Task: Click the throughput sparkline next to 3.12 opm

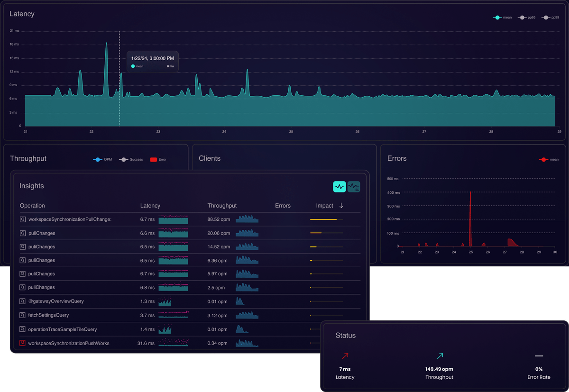Action: (x=247, y=315)
